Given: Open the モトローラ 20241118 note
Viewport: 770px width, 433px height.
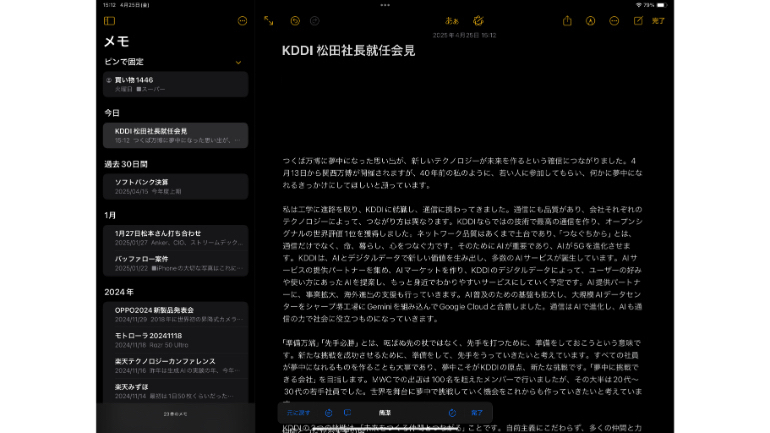Looking at the screenshot, I should click(x=175, y=340).
